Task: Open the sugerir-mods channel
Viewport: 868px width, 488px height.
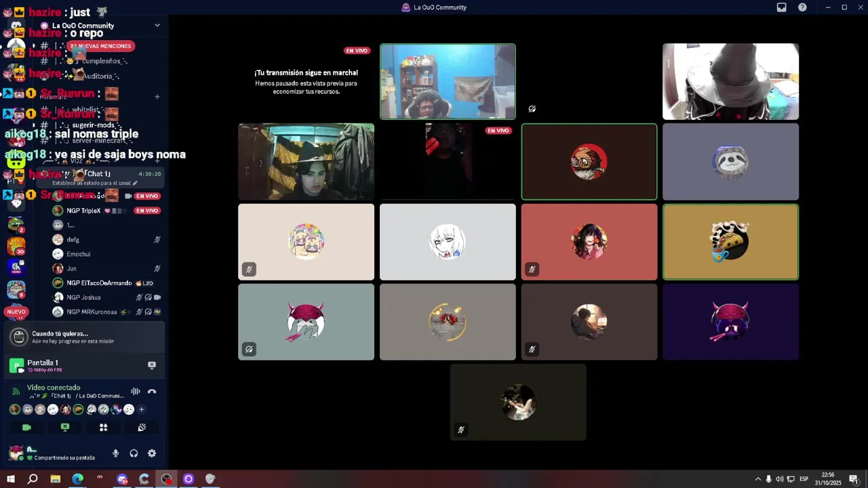Action: [x=94, y=125]
